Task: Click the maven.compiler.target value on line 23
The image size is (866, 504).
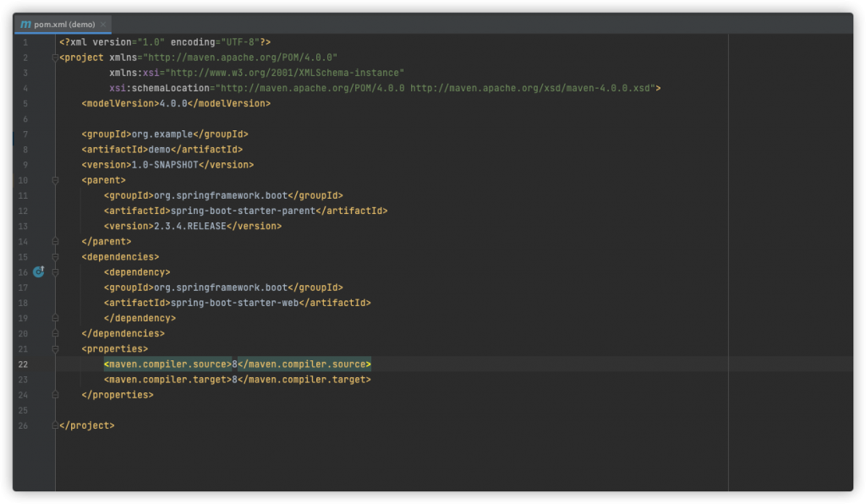Action: (x=234, y=380)
